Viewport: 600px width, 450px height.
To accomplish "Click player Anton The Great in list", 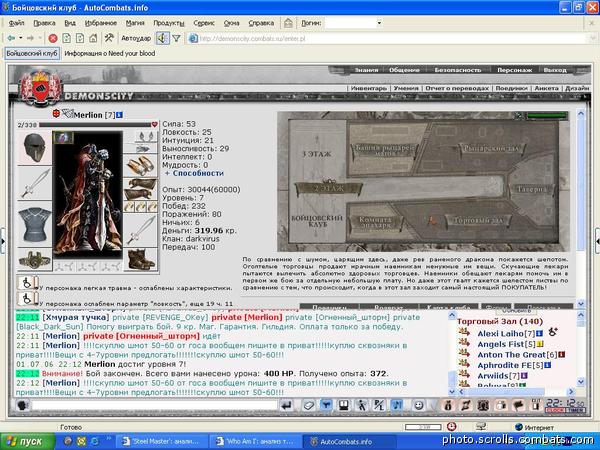I will (x=512, y=355).
